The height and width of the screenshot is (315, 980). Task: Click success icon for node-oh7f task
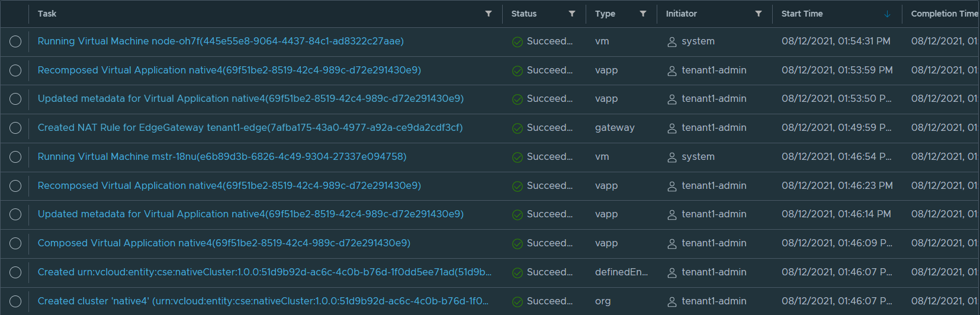pyautogui.click(x=518, y=42)
